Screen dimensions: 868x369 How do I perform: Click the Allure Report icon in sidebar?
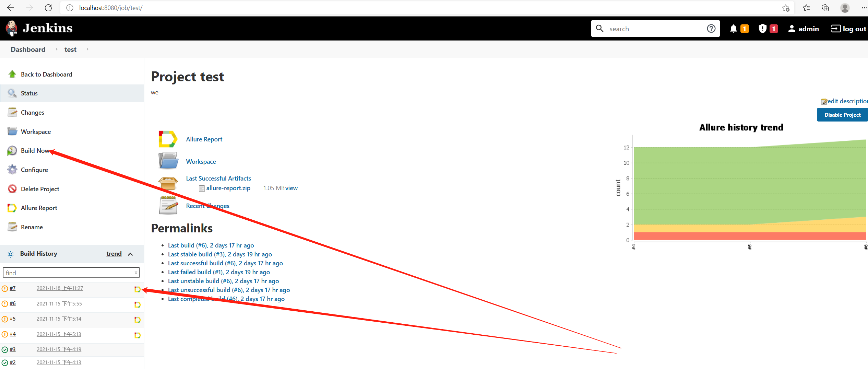(x=12, y=208)
